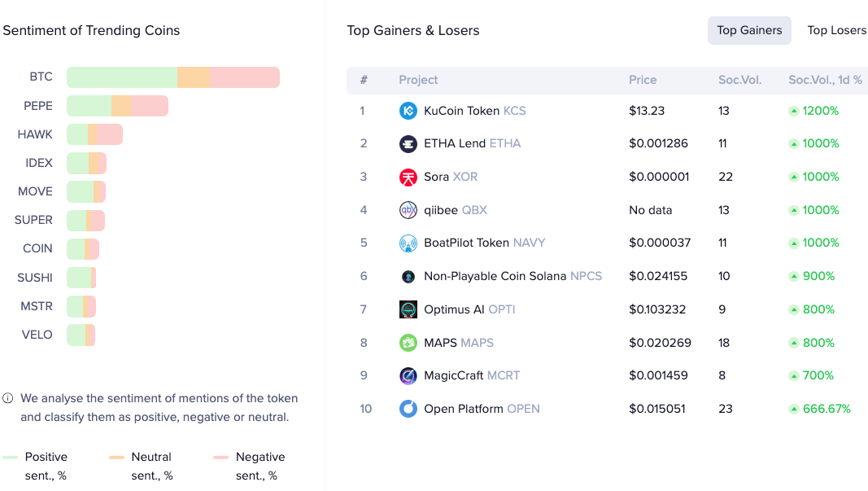Click the No data price cell
Viewport: 868px width, 491px height.
click(651, 210)
